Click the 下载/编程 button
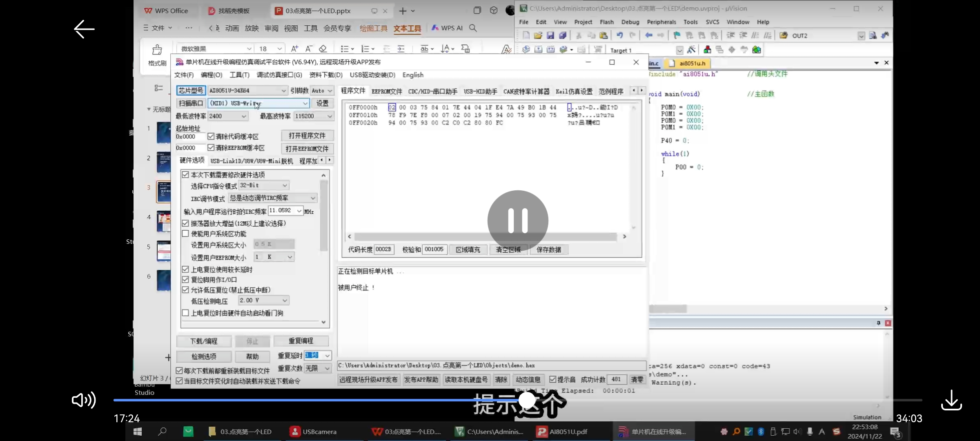980x441 pixels. click(204, 341)
